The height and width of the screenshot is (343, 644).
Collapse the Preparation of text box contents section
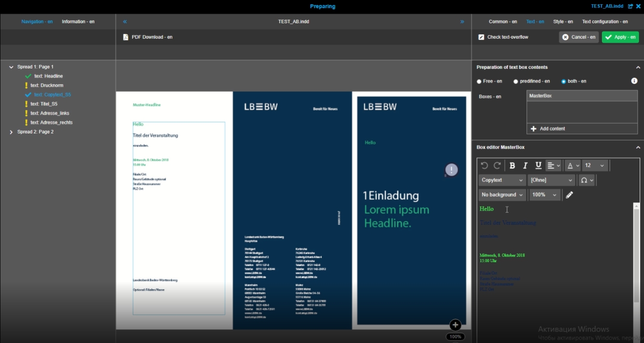click(x=638, y=67)
